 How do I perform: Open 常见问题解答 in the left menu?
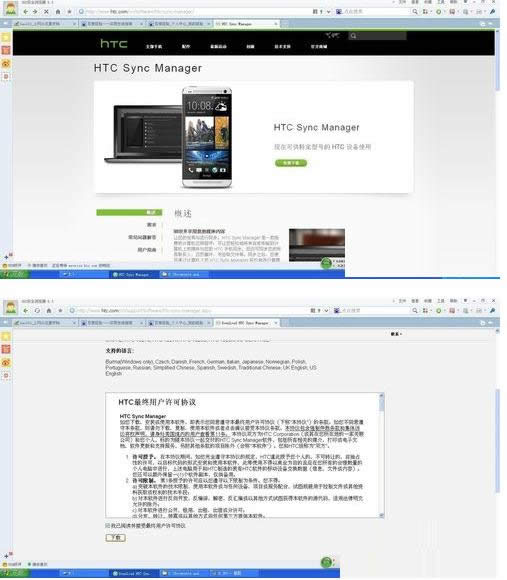pyautogui.click(x=142, y=237)
